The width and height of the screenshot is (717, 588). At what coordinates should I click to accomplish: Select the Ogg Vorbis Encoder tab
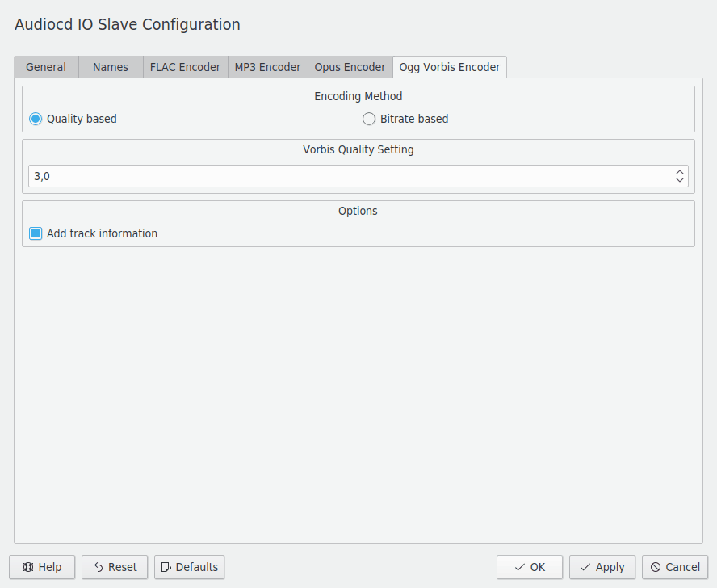[449, 67]
